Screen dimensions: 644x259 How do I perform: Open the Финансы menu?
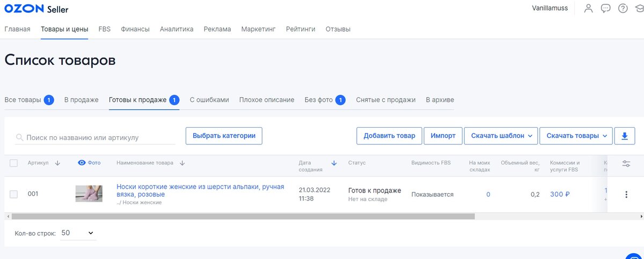tap(135, 29)
